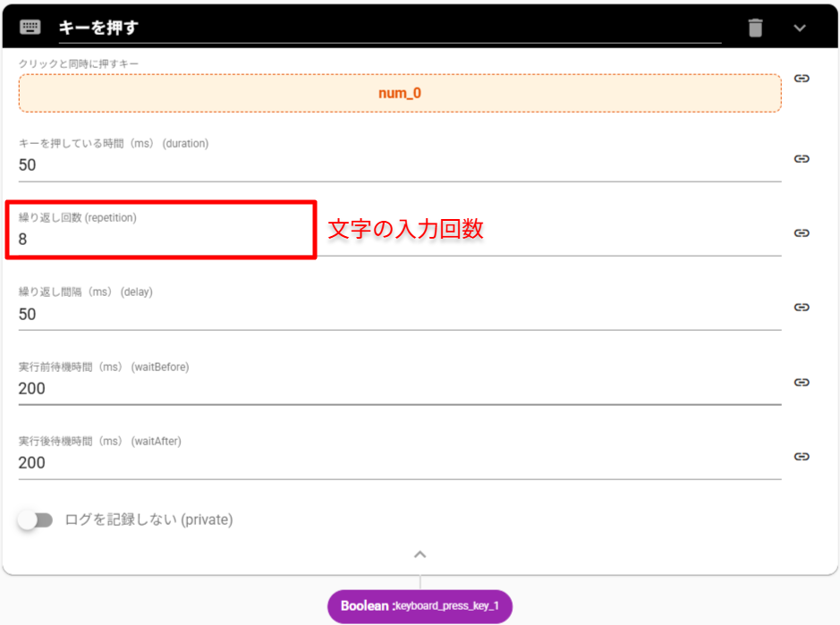The width and height of the screenshot is (840, 625).
Task: Click link icon for the duration field
Action: (802, 158)
